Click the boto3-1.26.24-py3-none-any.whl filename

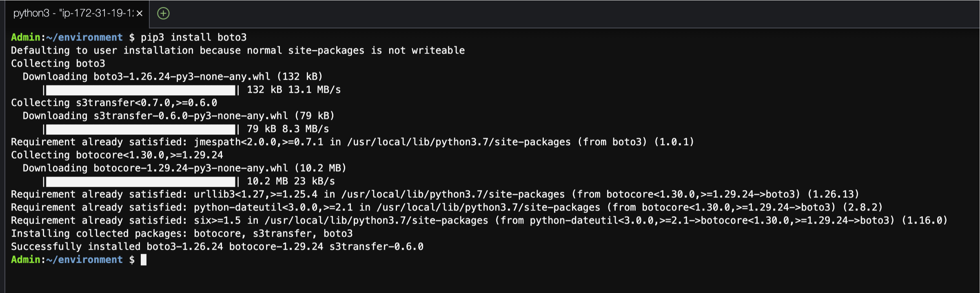coord(182,77)
